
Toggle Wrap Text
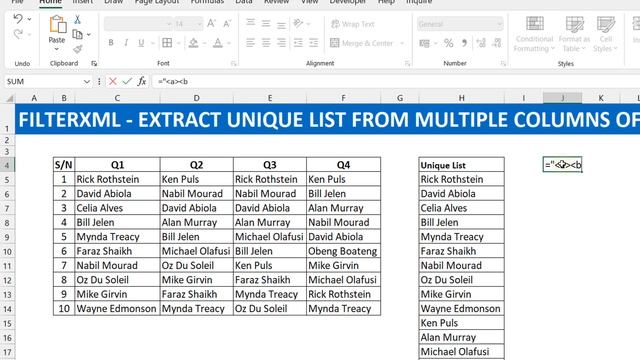click(353, 24)
